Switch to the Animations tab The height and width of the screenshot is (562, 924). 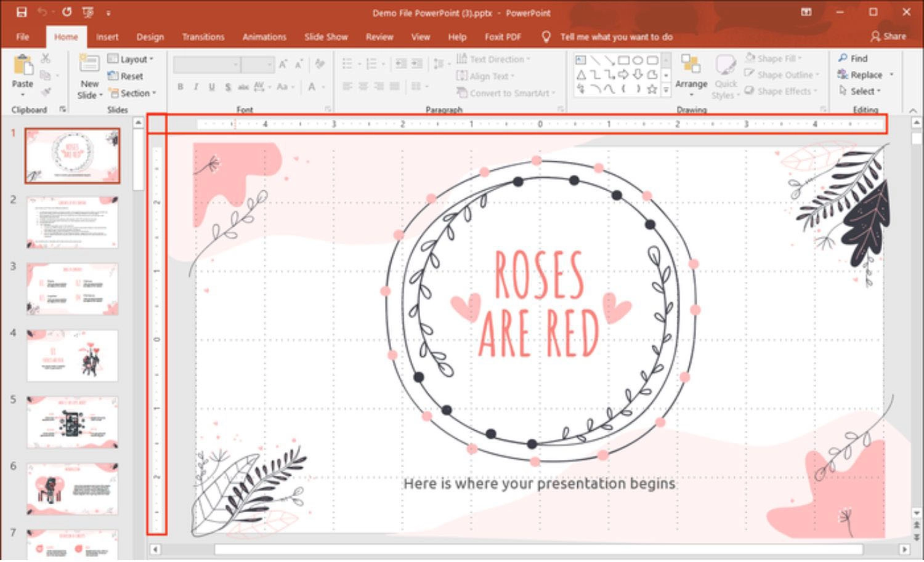pyautogui.click(x=264, y=37)
